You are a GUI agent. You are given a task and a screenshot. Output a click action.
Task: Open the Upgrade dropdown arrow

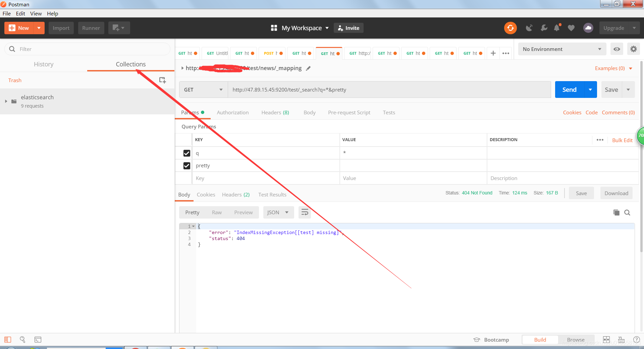(x=634, y=28)
